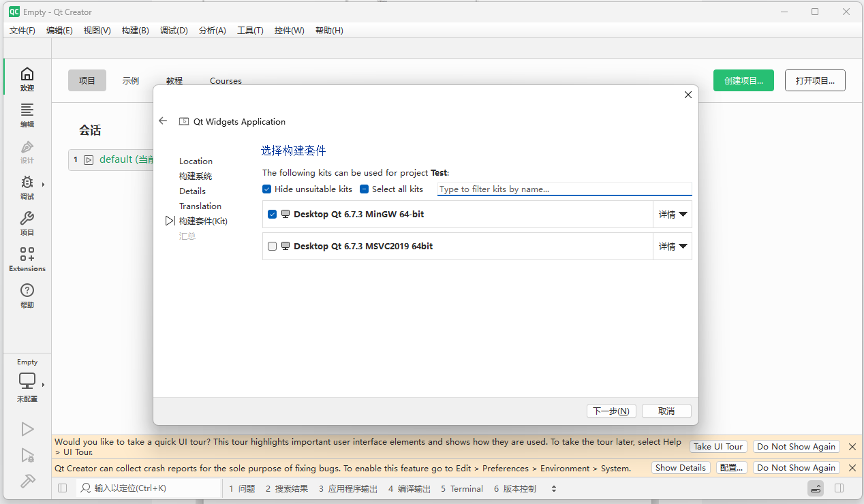Open View (视图) menu
Image resolution: width=864 pixels, height=504 pixels.
click(x=97, y=31)
